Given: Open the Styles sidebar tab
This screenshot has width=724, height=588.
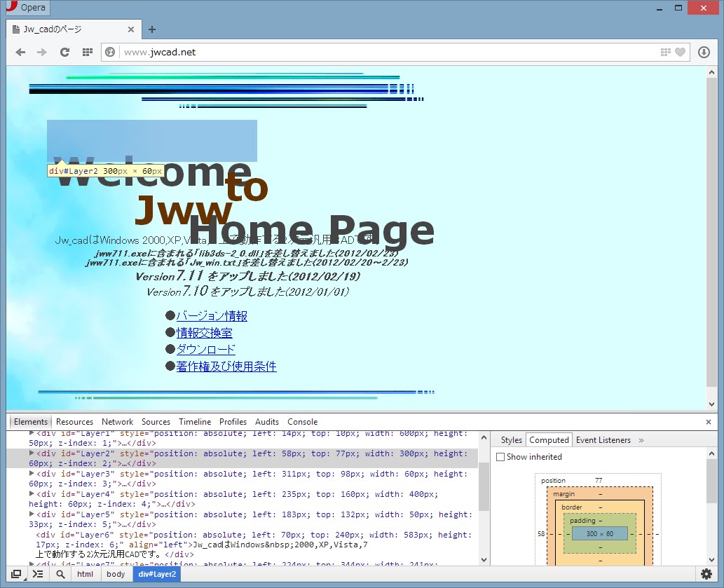Looking at the screenshot, I should tap(511, 440).
